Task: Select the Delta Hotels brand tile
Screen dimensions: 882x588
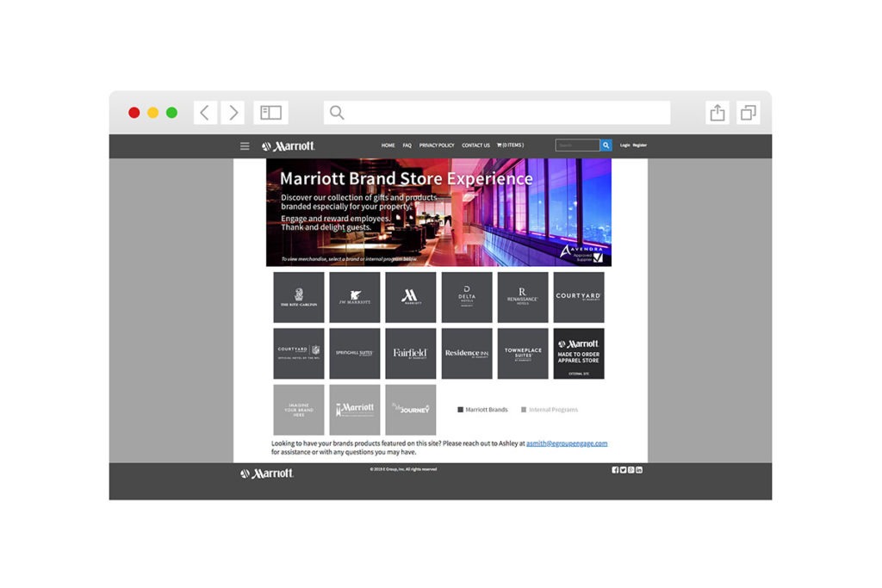Action: pyautogui.click(x=467, y=297)
